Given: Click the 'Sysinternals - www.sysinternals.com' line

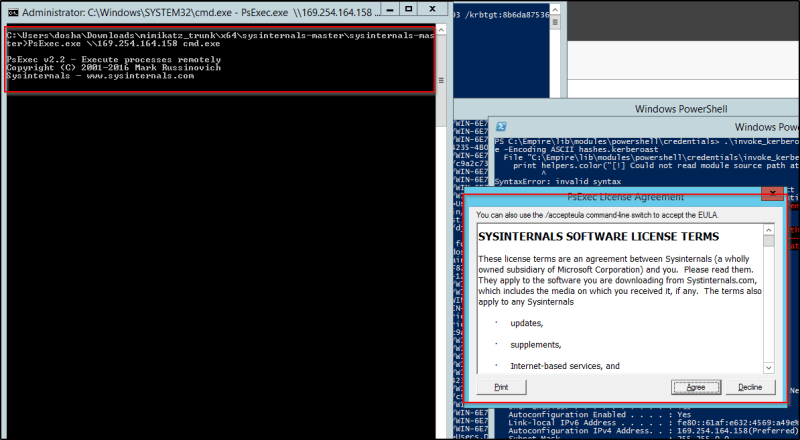Looking at the screenshot, I should click(x=100, y=76).
